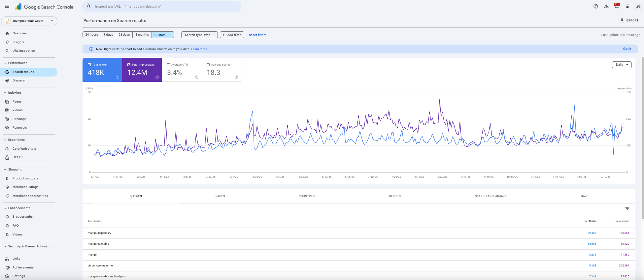This screenshot has width=644, height=280.
Task: Click the Core Web Vitals gauge icon
Action: (7, 149)
